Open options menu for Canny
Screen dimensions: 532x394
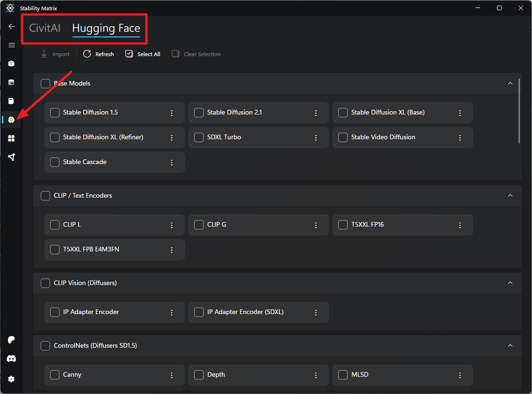click(x=172, y=375)
